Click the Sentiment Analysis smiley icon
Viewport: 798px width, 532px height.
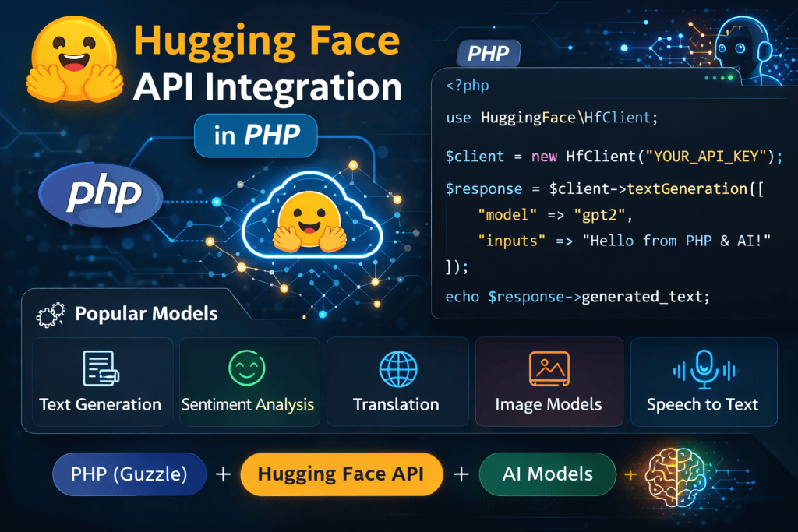click(x=247, y=368)
